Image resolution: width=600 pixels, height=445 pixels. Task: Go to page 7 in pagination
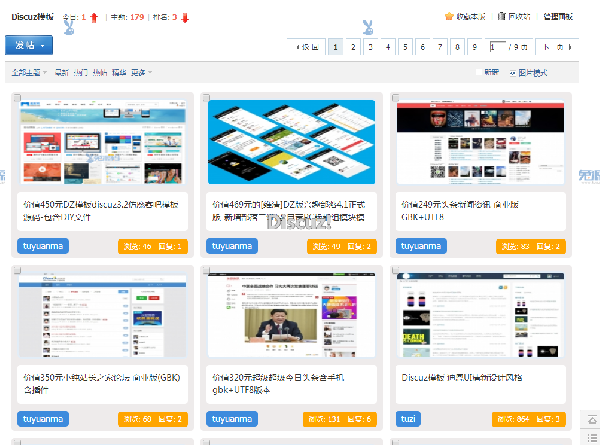point(440,47)
